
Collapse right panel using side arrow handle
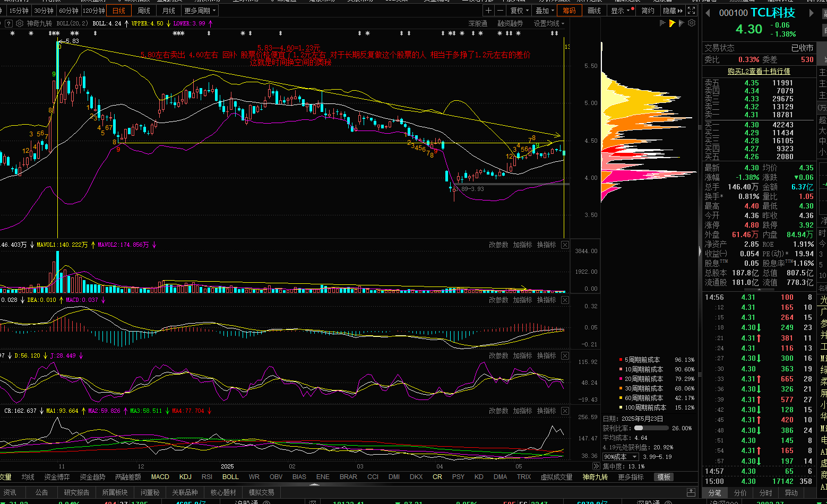pyautogui.click(x=700, y=251)
